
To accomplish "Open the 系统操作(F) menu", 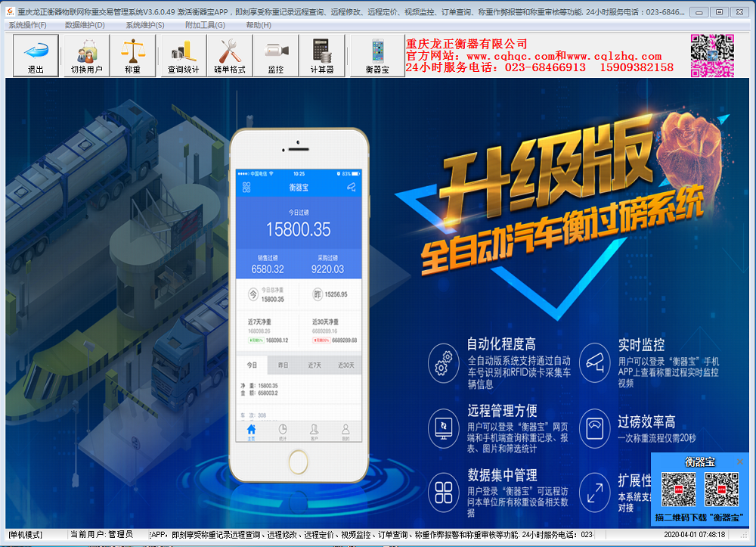I will pyautogui.click(x=27, y=25).
